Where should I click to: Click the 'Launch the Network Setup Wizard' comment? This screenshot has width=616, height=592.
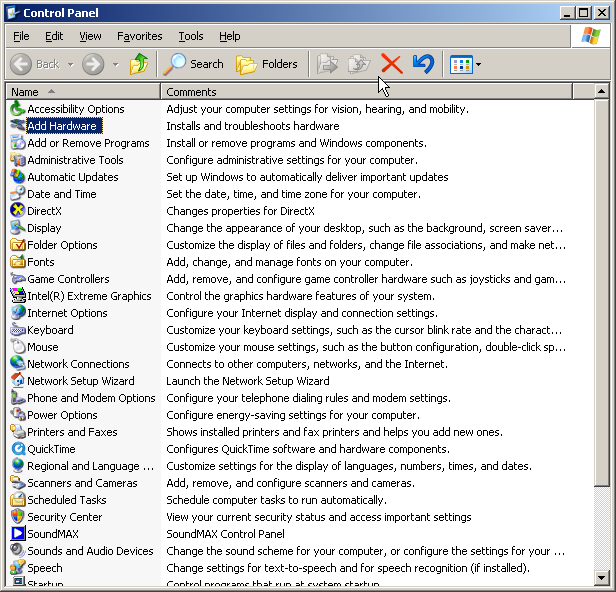tap(248, 381)
